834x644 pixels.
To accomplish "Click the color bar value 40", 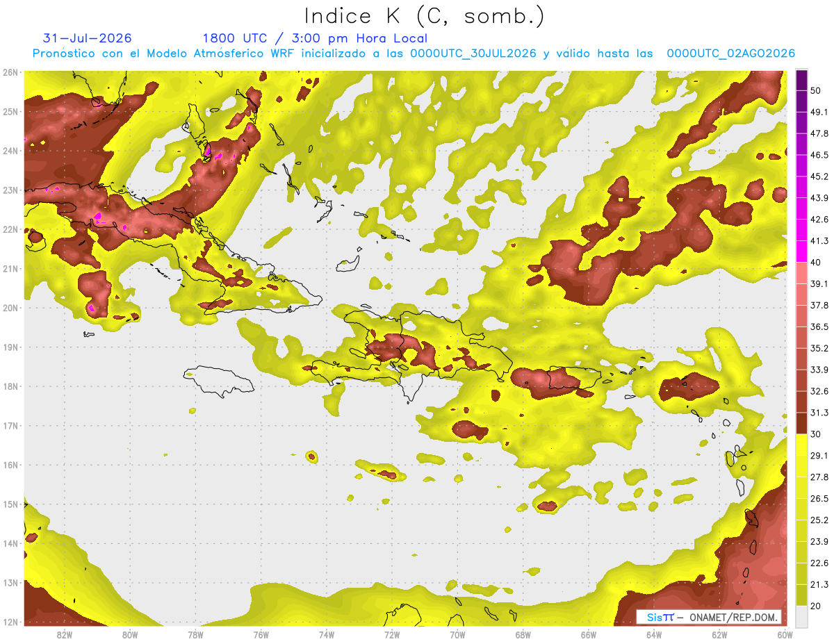I will [x=816, y=263].
